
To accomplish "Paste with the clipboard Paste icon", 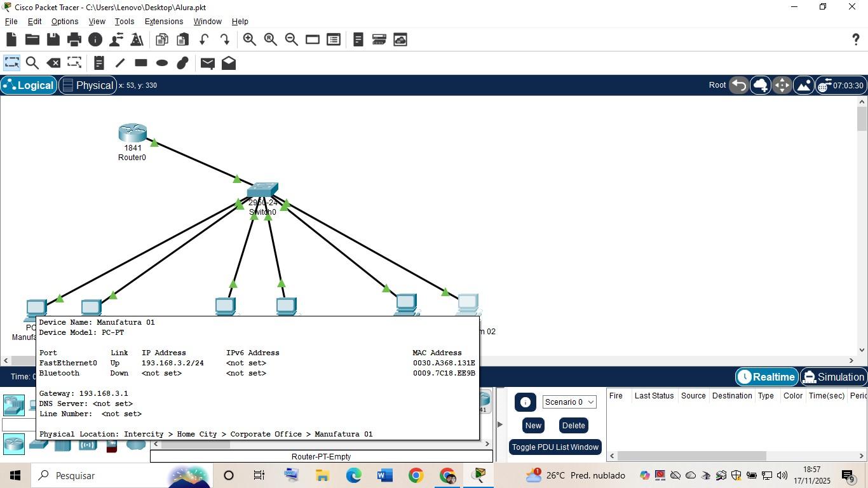I will click(183, 39).
